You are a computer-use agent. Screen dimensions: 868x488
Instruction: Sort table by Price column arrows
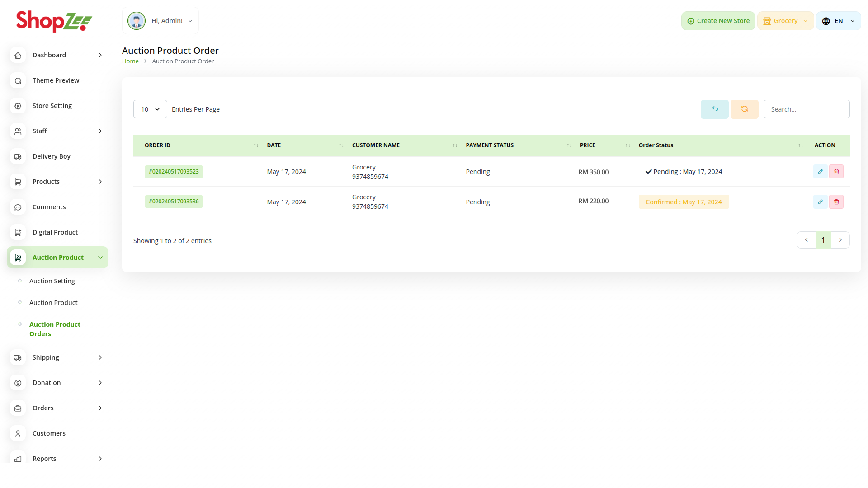pyautogui.click(x=627, y=145)
